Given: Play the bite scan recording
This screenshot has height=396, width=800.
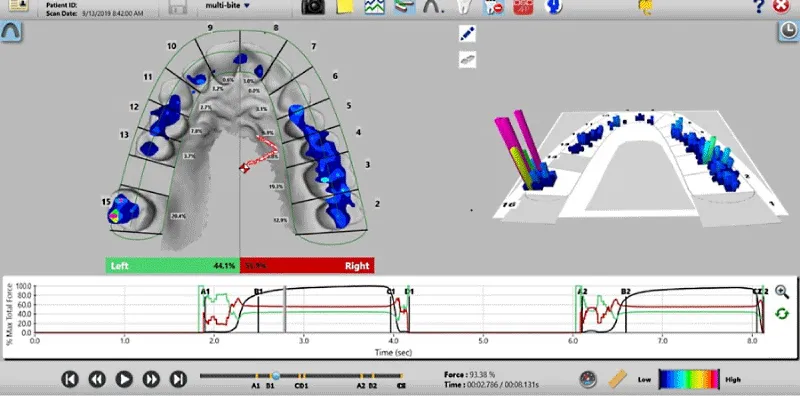Looking at the screenshot, I should pos(124,379).
